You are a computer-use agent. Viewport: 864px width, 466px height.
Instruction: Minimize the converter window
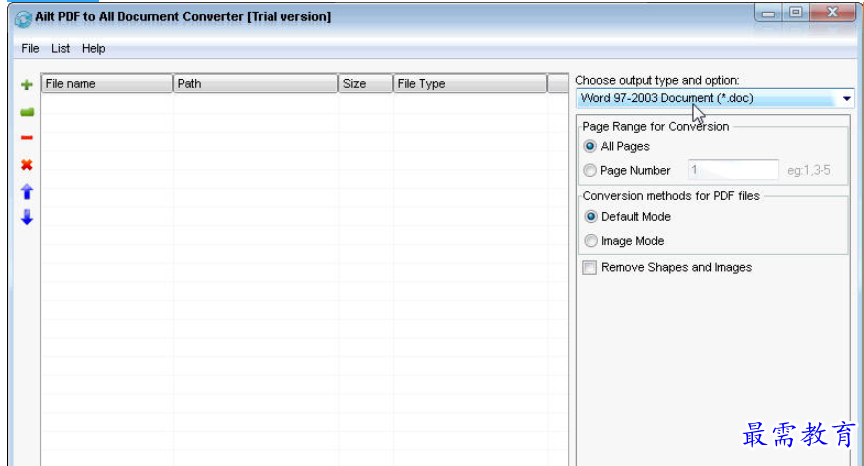point(769,13)
